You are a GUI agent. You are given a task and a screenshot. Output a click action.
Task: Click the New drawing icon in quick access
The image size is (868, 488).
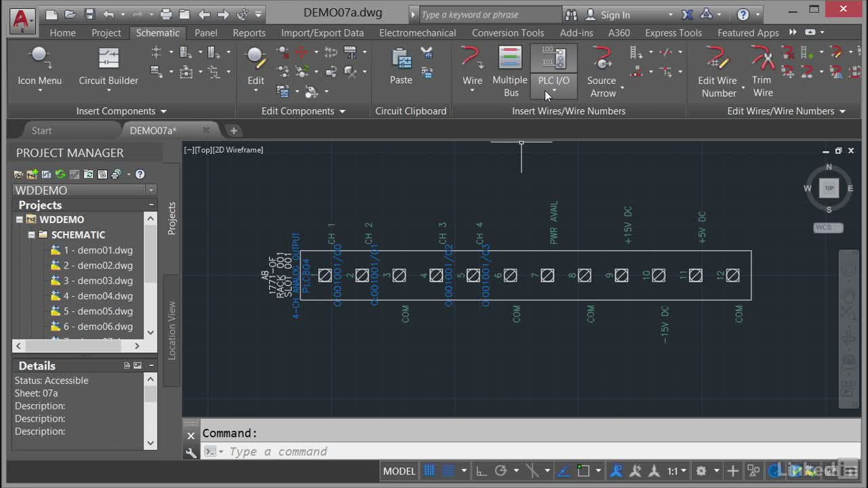(51, 14)
